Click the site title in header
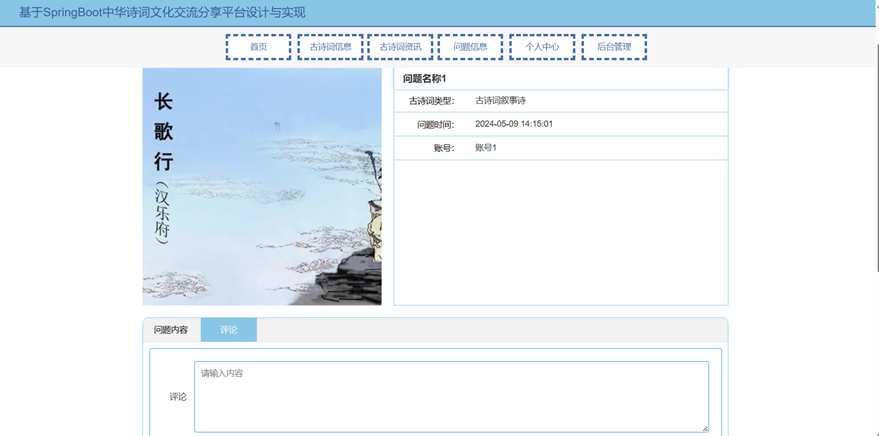 [x=163, y=12]
